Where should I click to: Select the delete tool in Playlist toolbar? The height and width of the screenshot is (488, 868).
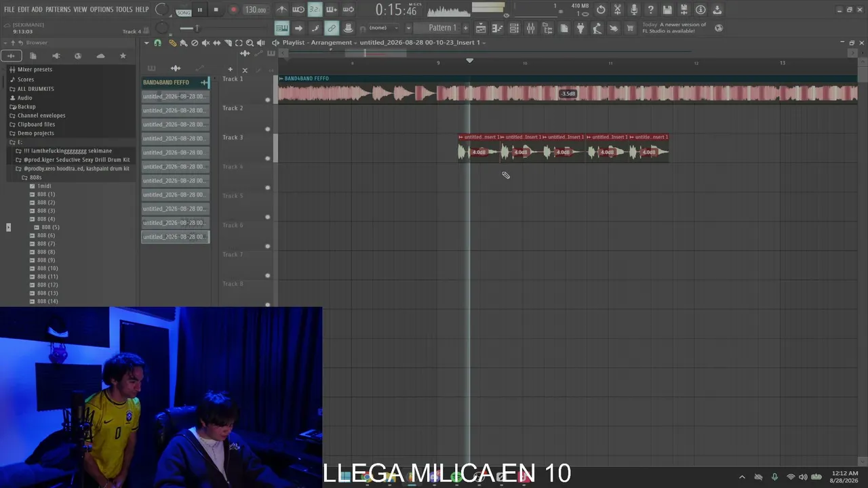pyautogui.click(x=195, y=43)
